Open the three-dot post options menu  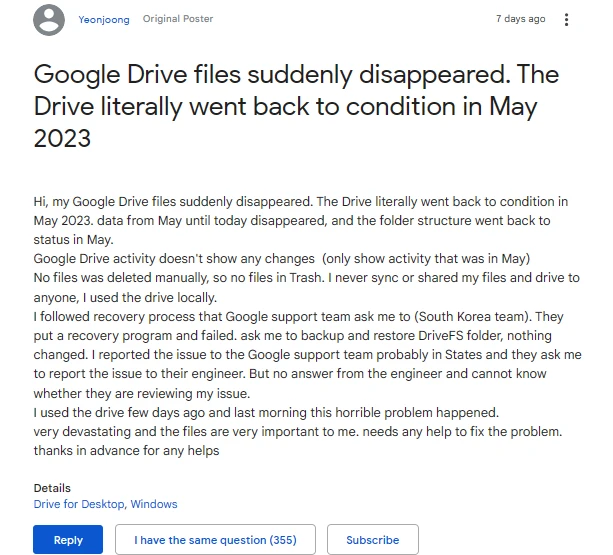[x=567, y=20]
